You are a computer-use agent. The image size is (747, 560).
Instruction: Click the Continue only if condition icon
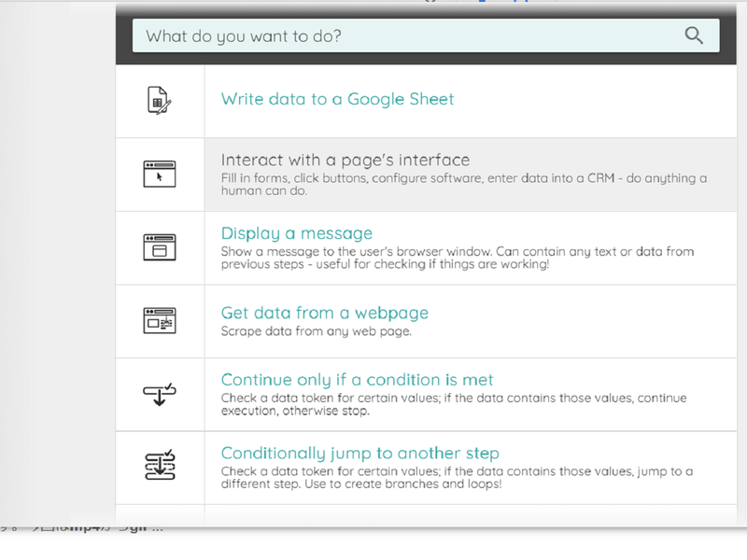coord(160,393)
